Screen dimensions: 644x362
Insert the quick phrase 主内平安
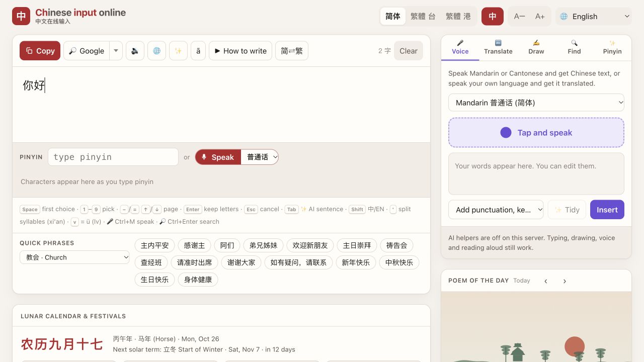coord(155,245)
